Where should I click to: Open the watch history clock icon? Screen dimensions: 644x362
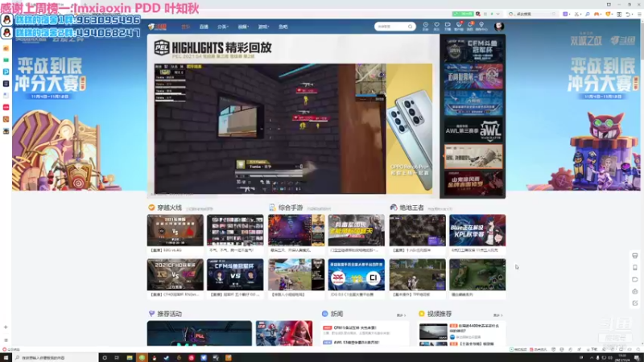click(426, 27)
